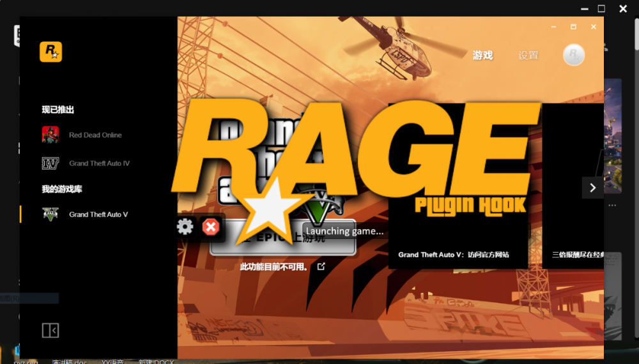The image size is (639, 364).
Task: Click external link icon beside 此功能目前不可用
Action: [x=321, y=266]
